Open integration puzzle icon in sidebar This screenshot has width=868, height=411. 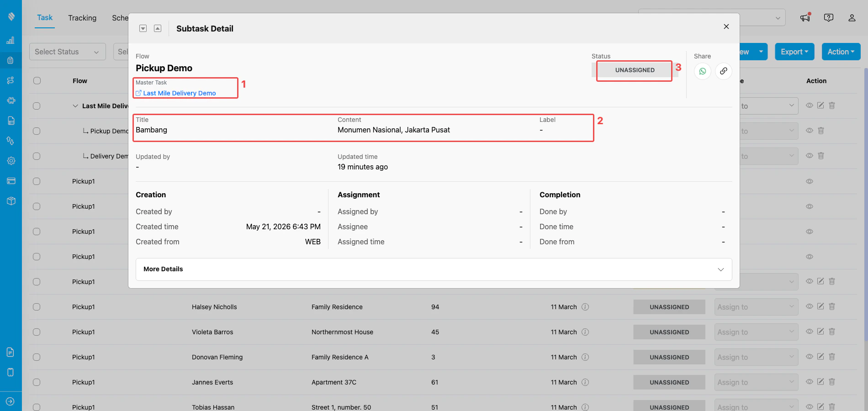(11, 100)
